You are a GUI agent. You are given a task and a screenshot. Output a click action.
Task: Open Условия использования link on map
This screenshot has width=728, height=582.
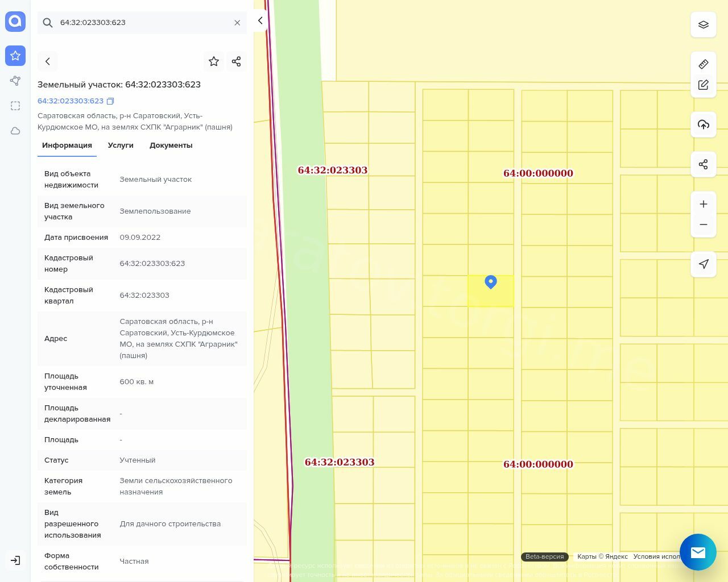[x=656, y=556]
